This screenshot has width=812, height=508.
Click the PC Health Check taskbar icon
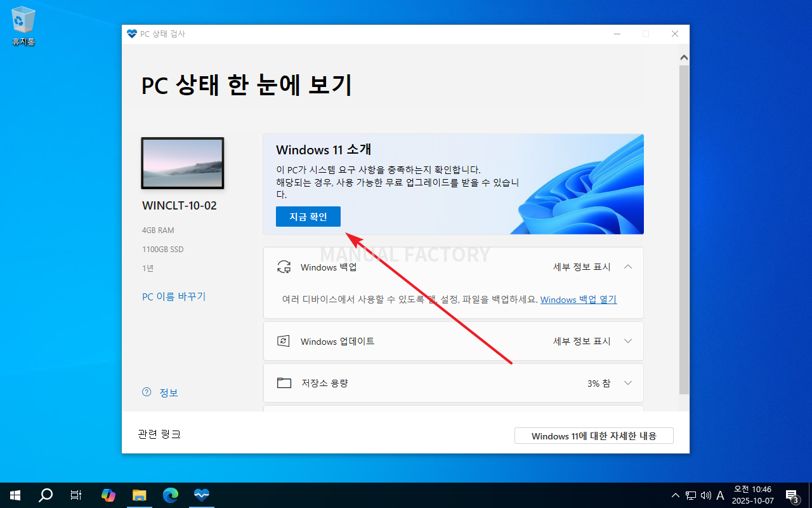pos(202,495)
